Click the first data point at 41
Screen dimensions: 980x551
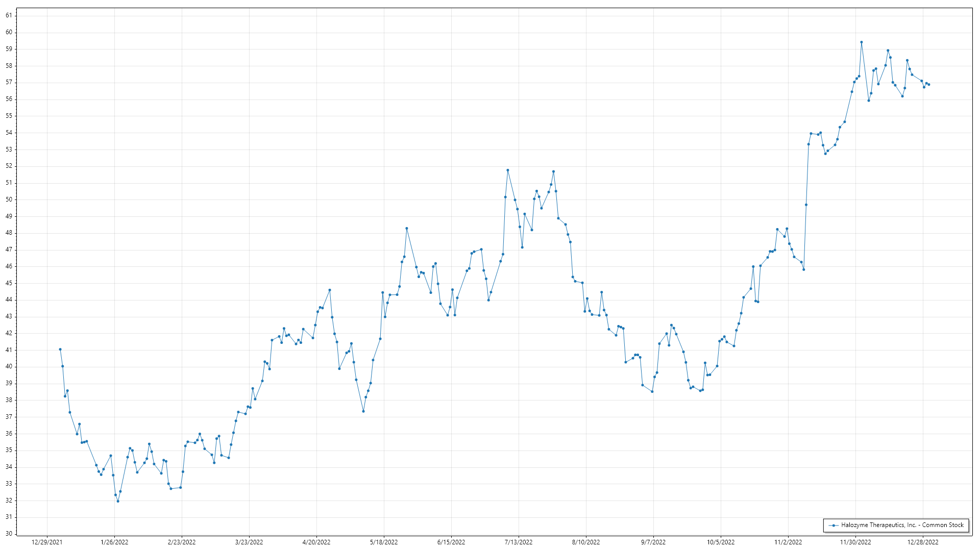pos(60,349)
